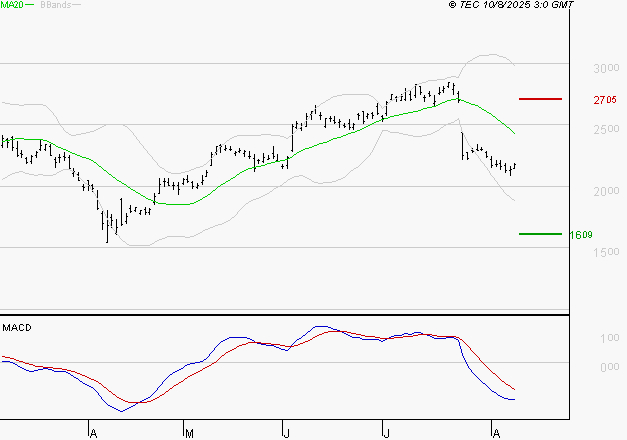Image resolution: width=627 pixels, height=440 pixels.
Task: Click the last A month marker
Action: [496, 434]
